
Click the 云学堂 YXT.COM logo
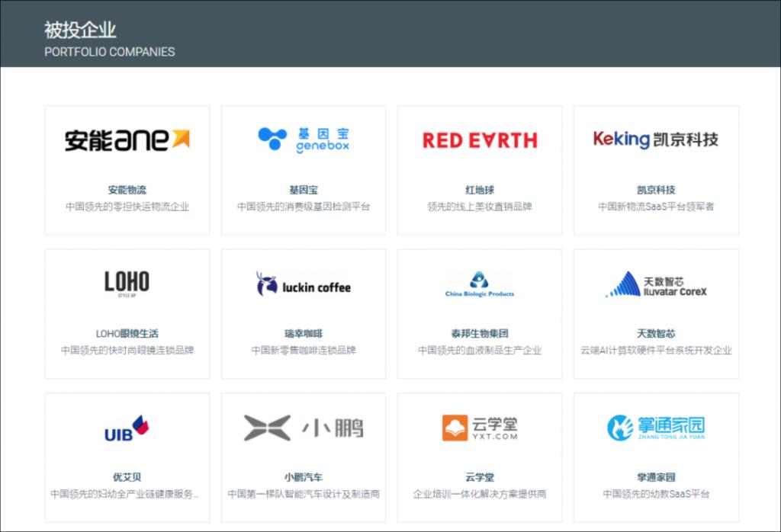pyautogui.click(x=480, y=428)
